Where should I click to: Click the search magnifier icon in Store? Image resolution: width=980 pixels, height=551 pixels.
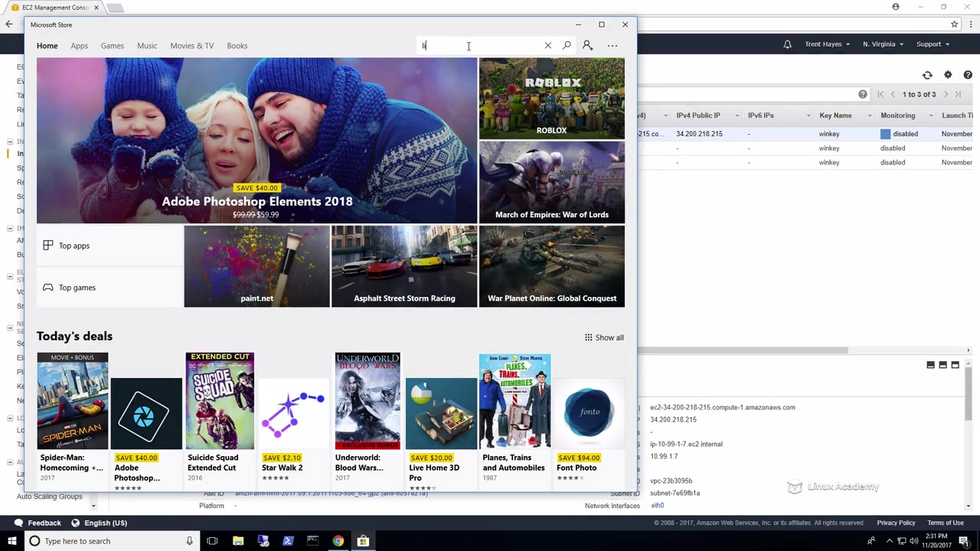(567, 45)
